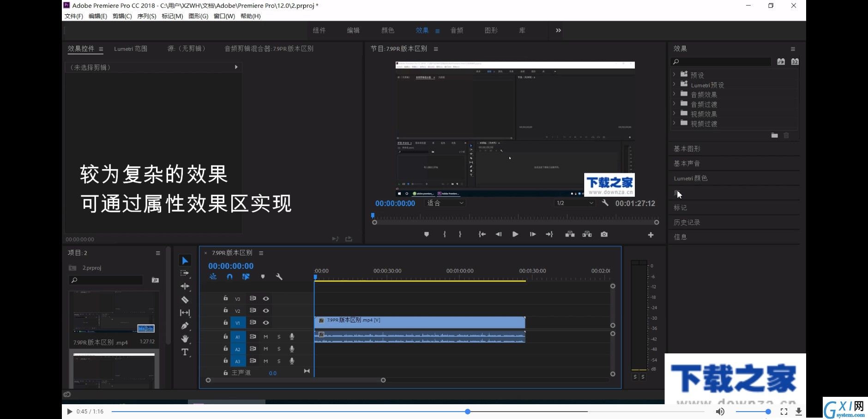This screenshot has width=868, height=419.
Task: Mute audio track A1
Action: point(265,337)
